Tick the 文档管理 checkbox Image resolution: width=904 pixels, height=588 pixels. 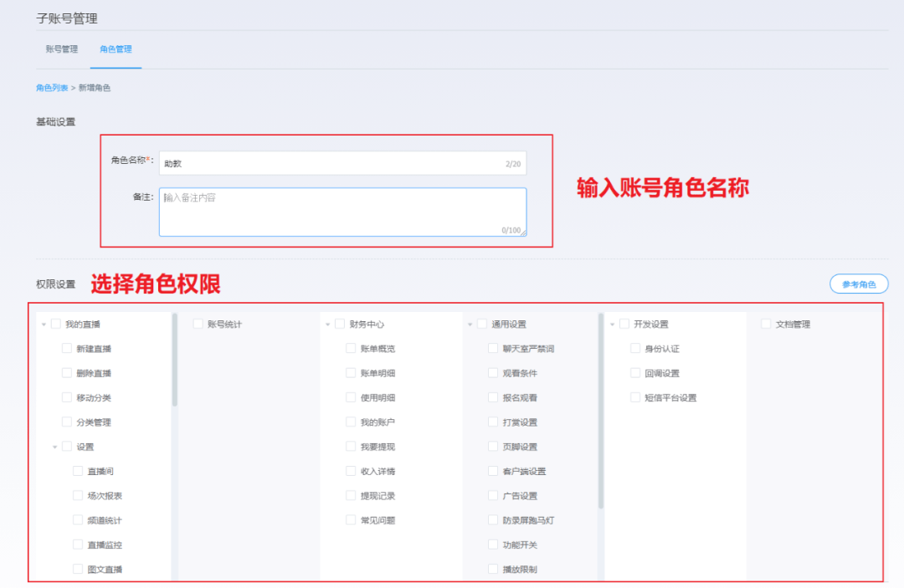click(x=766, y=324)
